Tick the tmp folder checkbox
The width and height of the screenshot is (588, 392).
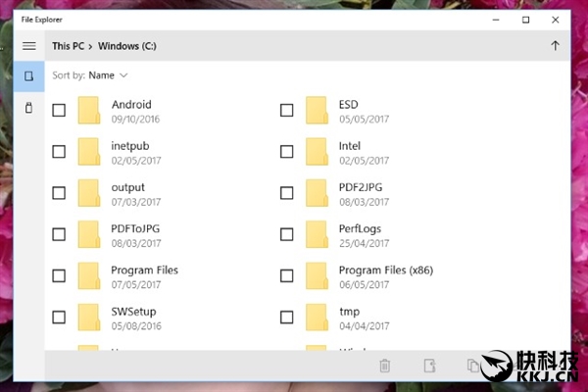tap(287, 318)
